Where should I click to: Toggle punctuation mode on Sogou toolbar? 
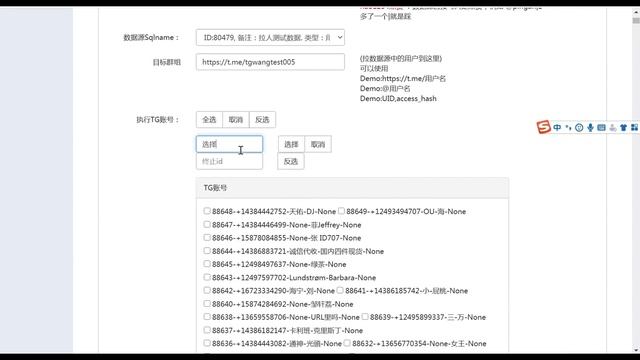[568, 128]
